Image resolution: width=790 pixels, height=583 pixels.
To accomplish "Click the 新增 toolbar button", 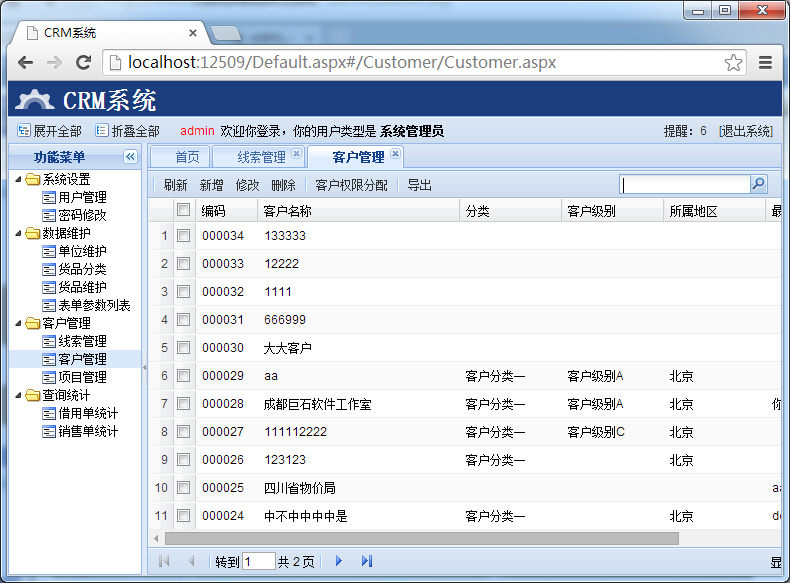I will click(x=211, y=185).
